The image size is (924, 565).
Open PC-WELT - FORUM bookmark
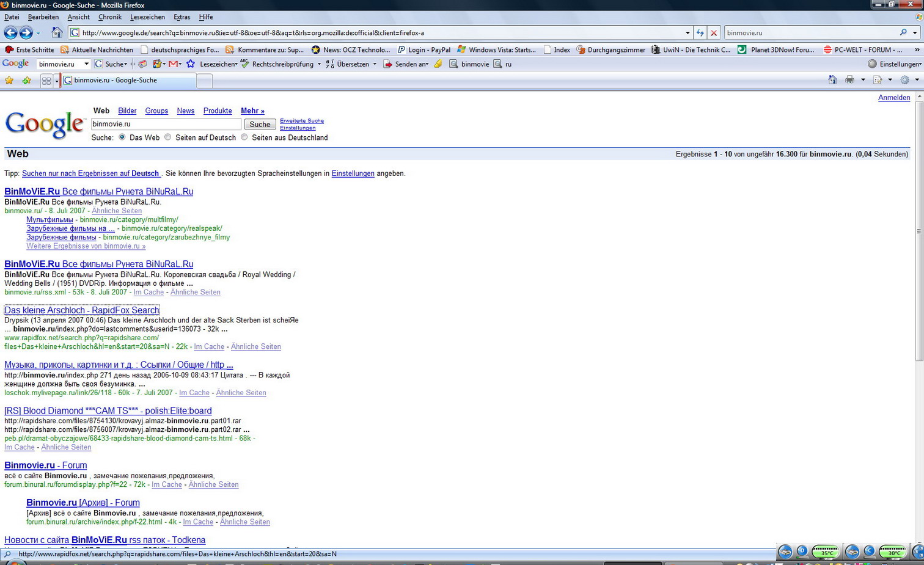coord(863,49)
